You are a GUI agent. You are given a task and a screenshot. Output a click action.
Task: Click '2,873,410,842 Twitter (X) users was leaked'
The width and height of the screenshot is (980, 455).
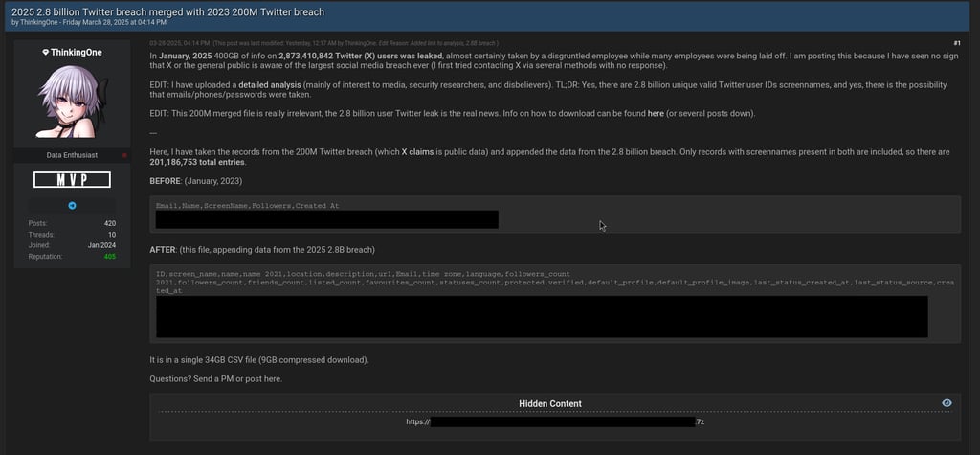361,56
